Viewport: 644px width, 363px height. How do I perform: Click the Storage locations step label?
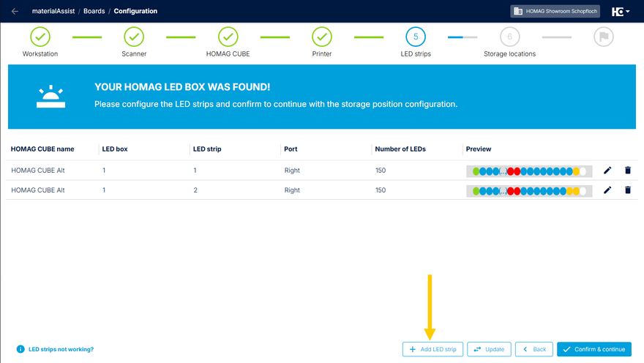[x=509, y=54]
